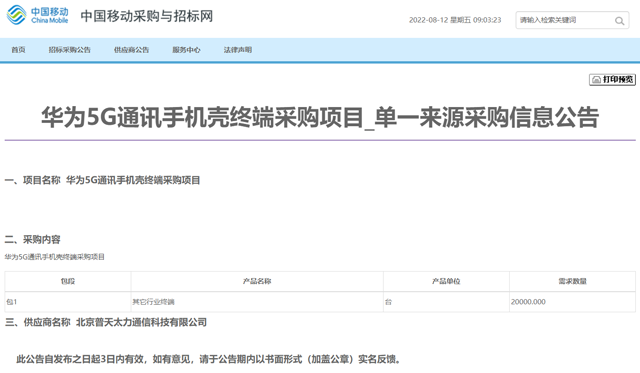
Task: Click the date and time text 2022-08-12
Action: pyautogui.click(x=455, y=20)
